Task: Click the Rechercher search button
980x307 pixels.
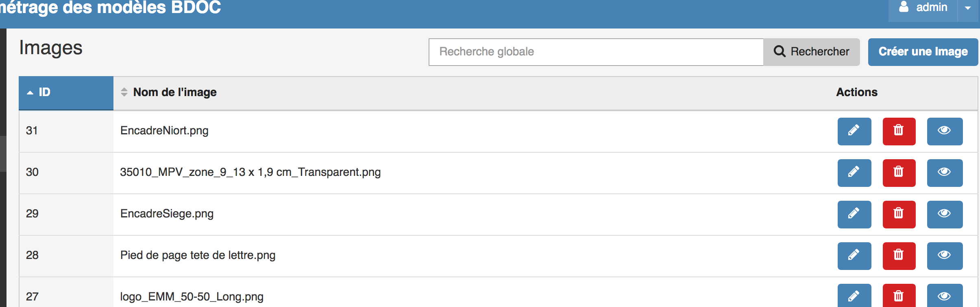Action: [x=812, y=52]
